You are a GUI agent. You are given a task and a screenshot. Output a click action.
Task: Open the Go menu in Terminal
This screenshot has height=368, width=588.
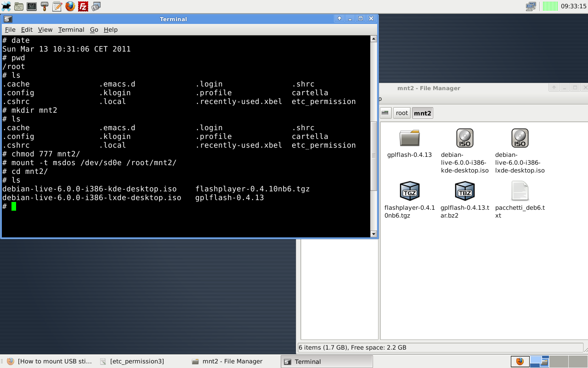94,29
